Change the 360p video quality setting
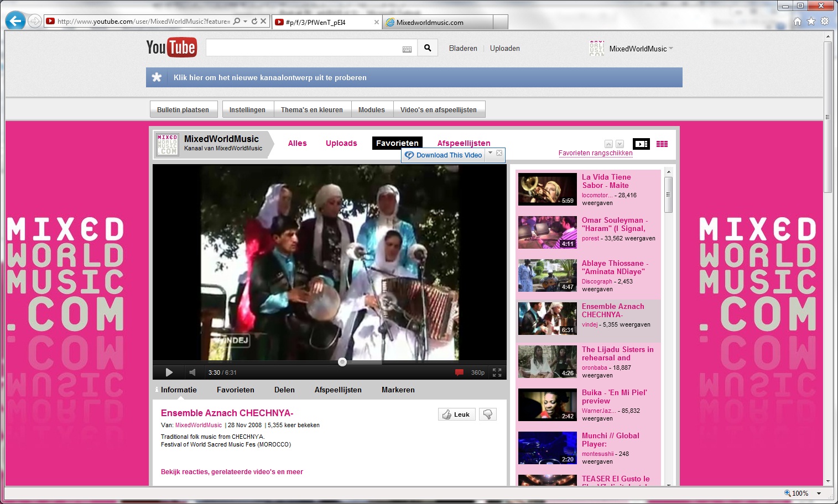The width and height of the screenshot is (838, 504). [478, 372]
